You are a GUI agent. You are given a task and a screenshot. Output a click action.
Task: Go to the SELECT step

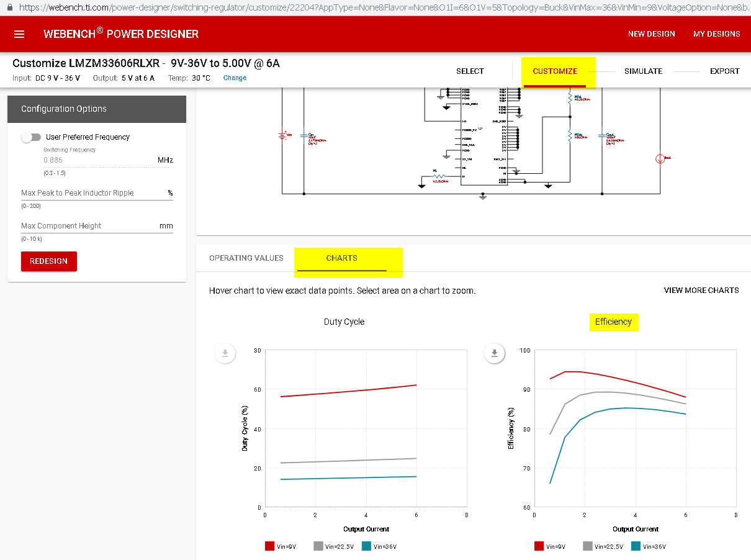(x=470, y=71)
